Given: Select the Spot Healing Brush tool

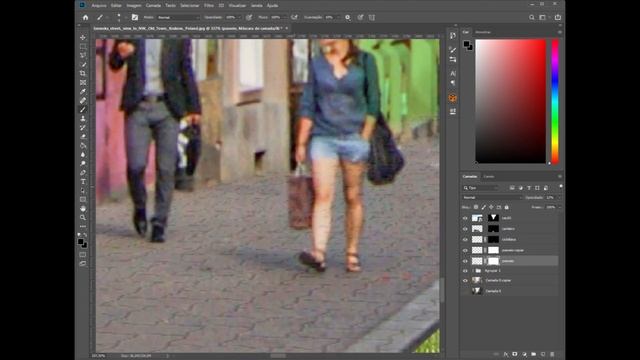Looking at the screenshot, I should [x=83, y=100].
